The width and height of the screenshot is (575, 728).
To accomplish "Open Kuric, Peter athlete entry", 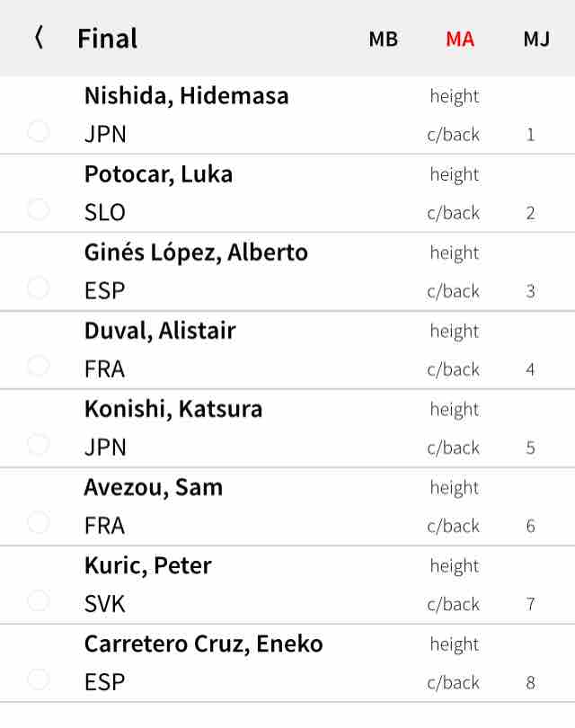I will (x=287, y=585).
